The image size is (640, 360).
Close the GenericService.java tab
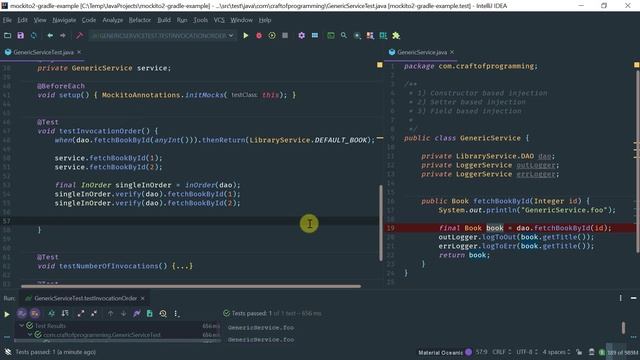[452, 52]
